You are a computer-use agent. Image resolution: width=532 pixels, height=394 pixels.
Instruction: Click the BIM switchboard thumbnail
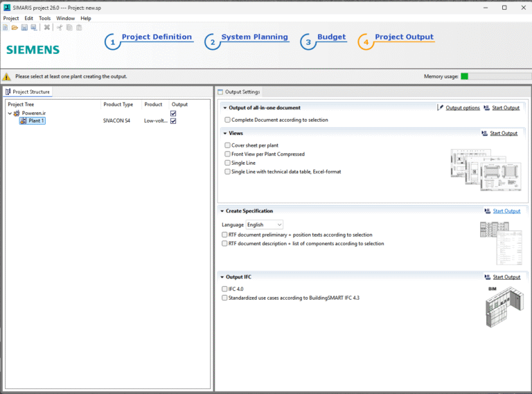click(x=504, y=307)
